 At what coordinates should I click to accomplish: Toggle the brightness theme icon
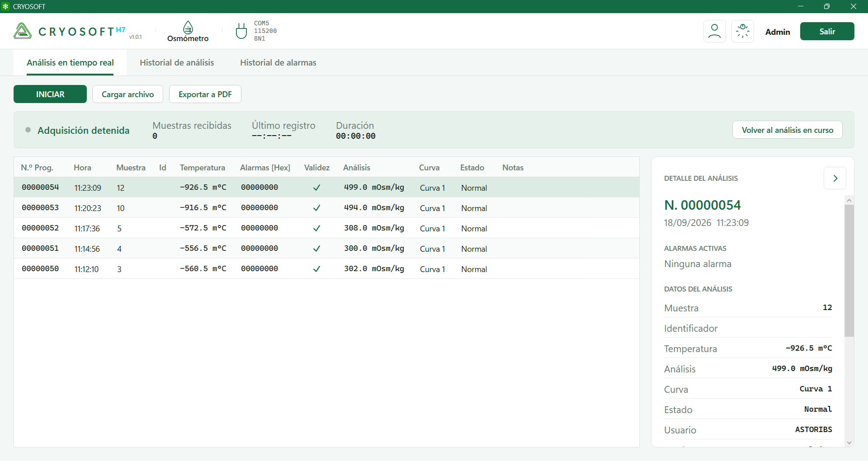click(x=743, y=31)
